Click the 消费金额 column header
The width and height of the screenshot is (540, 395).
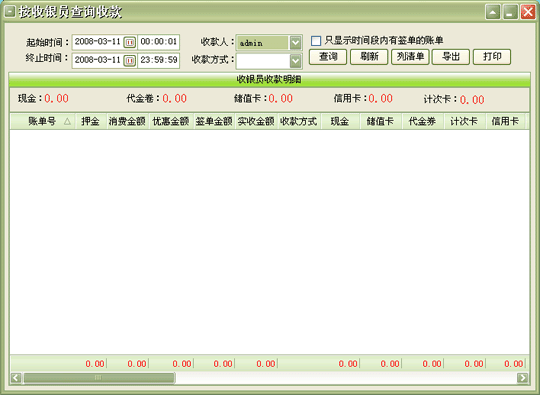tap(128, 121)
